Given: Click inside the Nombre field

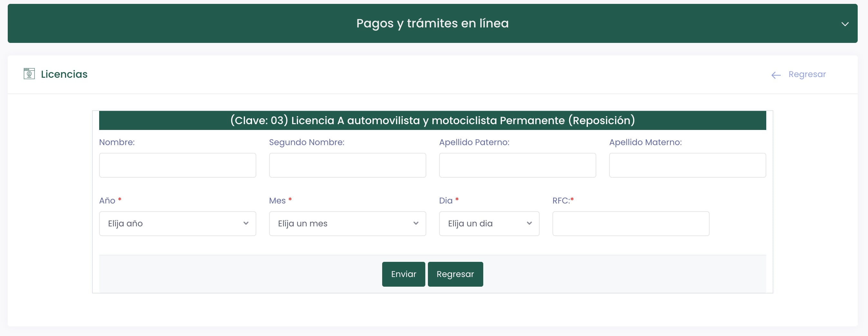Looking at the screenshot, I should pos(177,165).
